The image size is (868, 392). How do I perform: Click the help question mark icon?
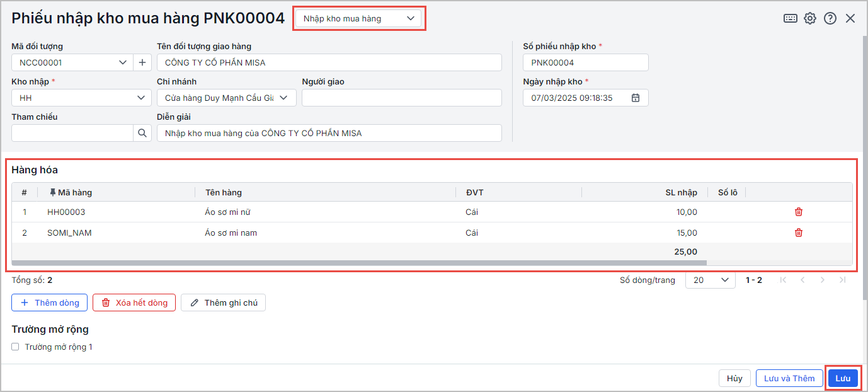tap(830, 18)
